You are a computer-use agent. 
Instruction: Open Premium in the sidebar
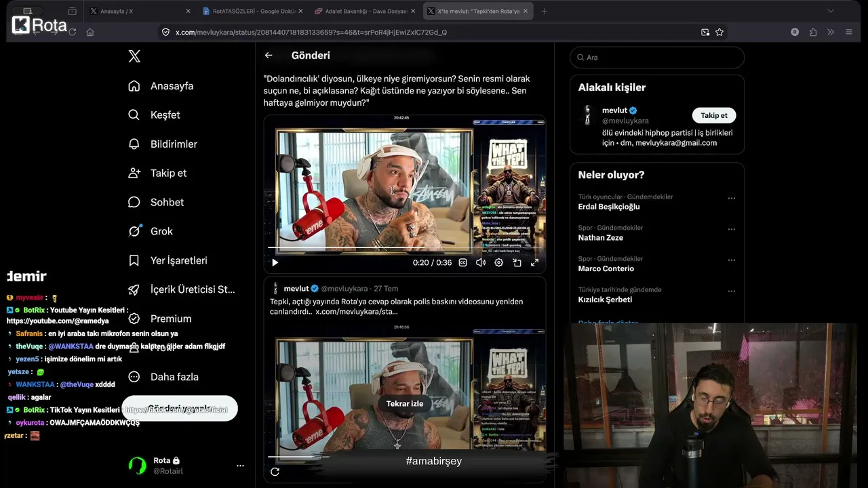click(x=160, y=319)
